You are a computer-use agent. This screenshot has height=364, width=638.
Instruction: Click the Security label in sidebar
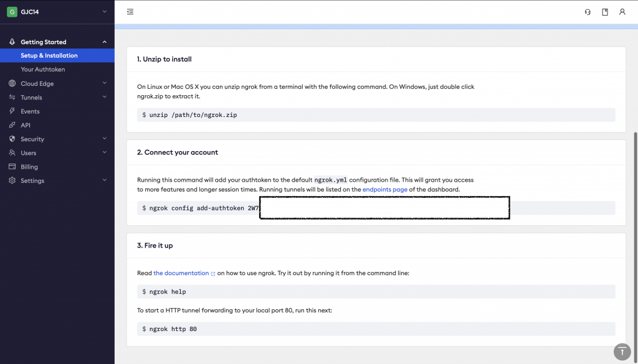tap(32, 139)
